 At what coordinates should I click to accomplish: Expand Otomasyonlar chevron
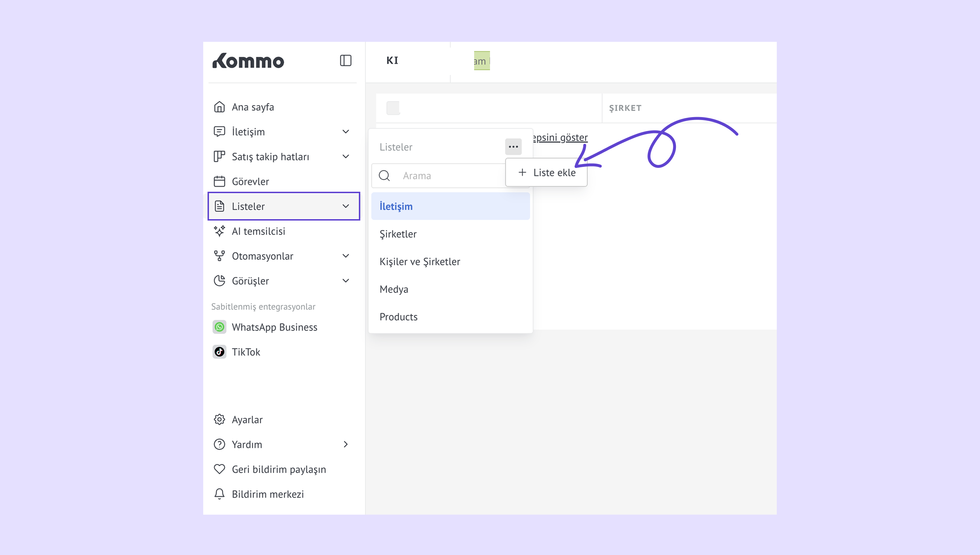[346, 256]
